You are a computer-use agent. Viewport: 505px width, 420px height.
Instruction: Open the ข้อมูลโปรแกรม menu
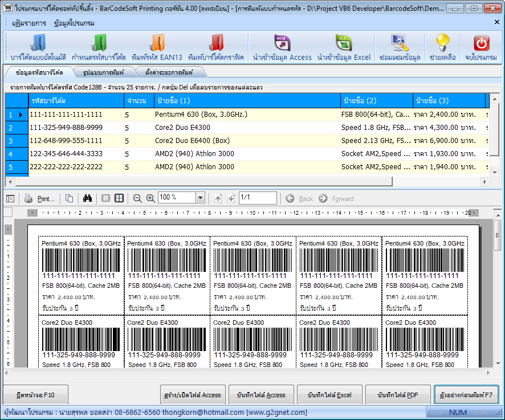click(75, 23)
